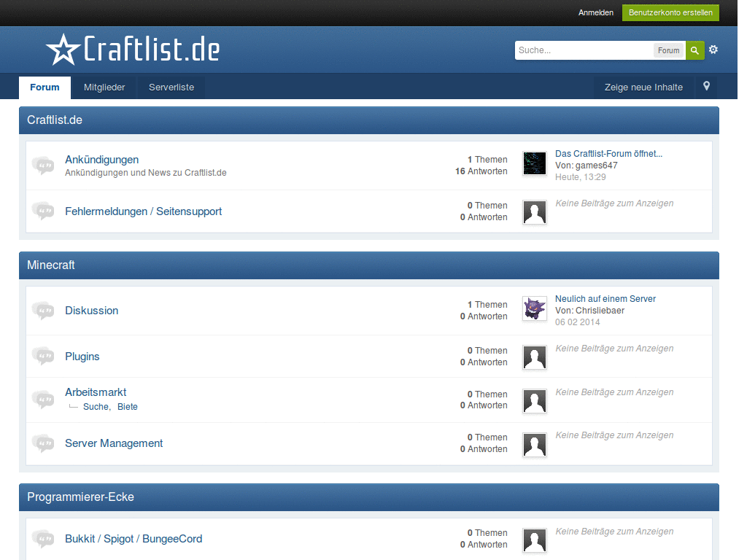This screenshot has height=560, width=747.
Task: Open the Biete subforum under Arbeitsmarkt
Action: point(128,407)
